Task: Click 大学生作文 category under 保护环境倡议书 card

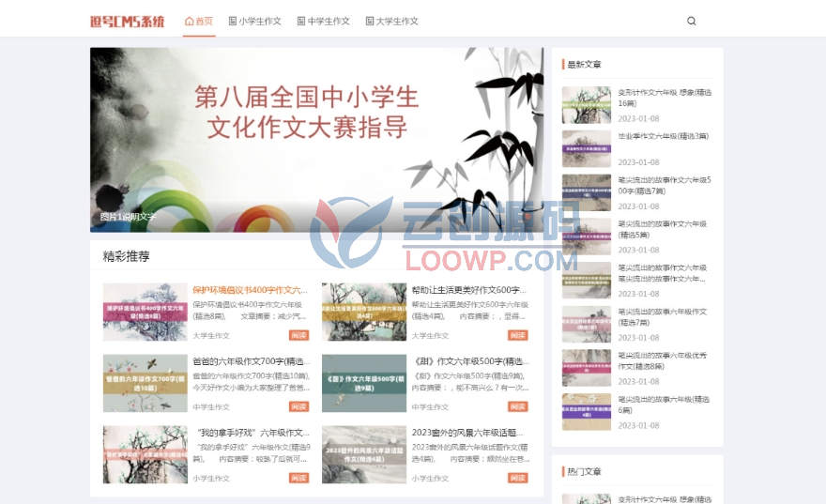Action: (x=210, y=335)
